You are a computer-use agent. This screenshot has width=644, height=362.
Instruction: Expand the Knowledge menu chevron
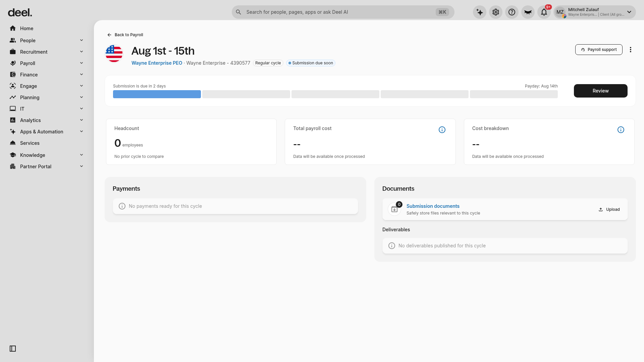click(82, 155)
